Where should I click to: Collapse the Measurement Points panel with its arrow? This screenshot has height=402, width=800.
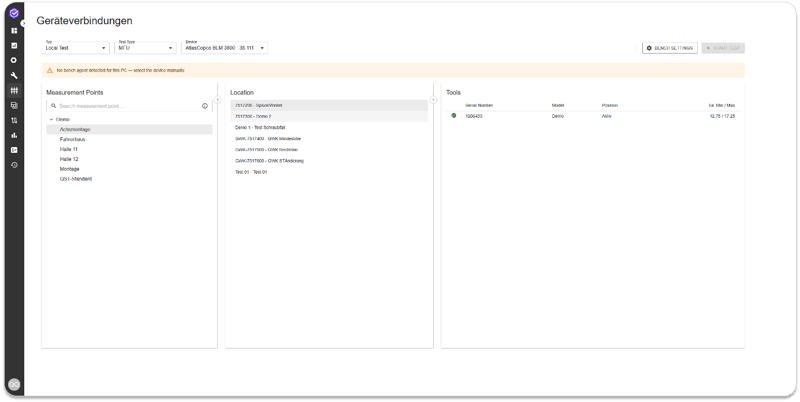point(217,100)
